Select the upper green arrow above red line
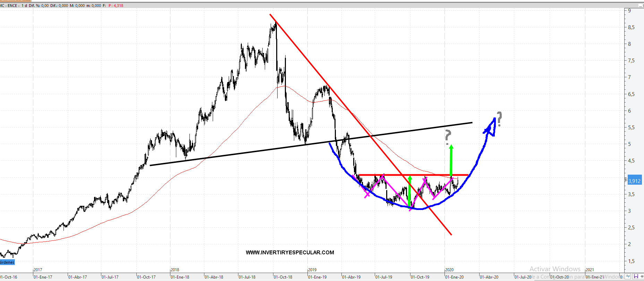Image resolution: width=644 pixels, height=281 pixels. tap(451, 160)
